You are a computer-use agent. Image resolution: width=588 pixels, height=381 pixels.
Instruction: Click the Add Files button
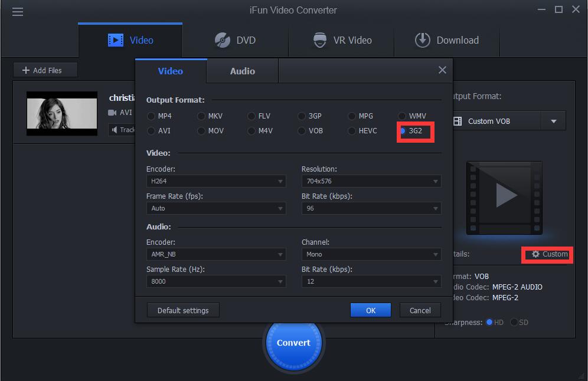pyautogui.click(x=45, y=70)
